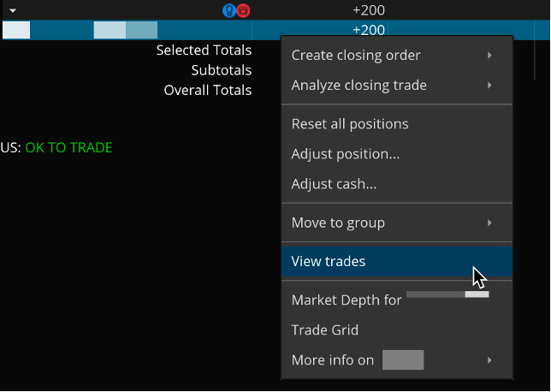This screenshot has height=392, width=551.
Task: Click the Selected Totals label
Action: 204,50
